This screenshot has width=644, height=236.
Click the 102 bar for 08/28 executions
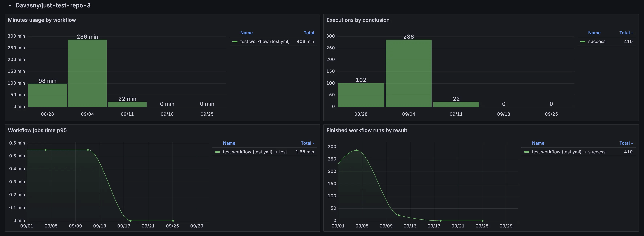361,95
